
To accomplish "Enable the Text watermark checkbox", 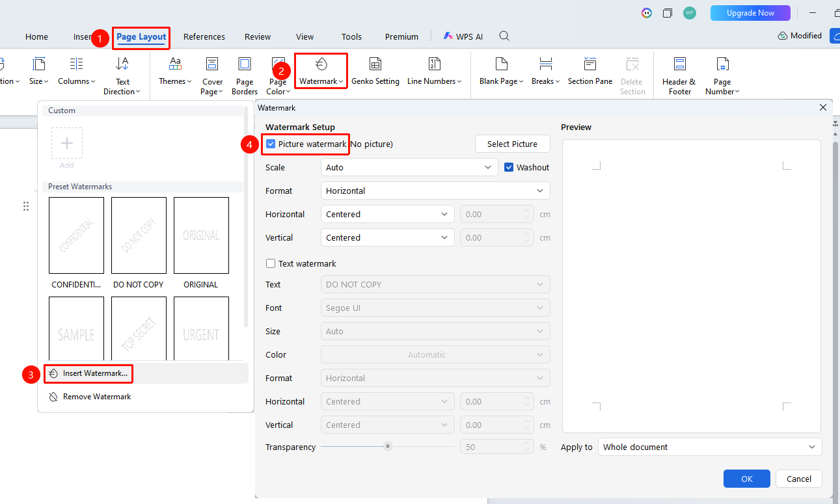I will click(x=271, y=263).
